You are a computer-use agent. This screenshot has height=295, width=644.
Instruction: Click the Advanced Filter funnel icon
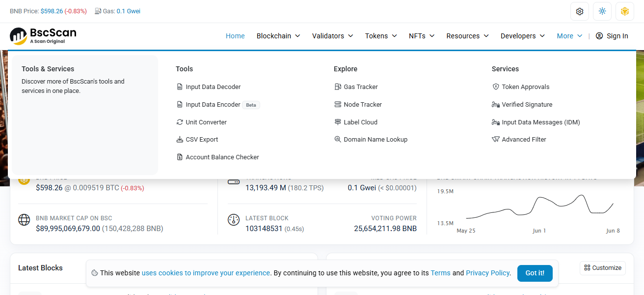click(x=496, y=140)
